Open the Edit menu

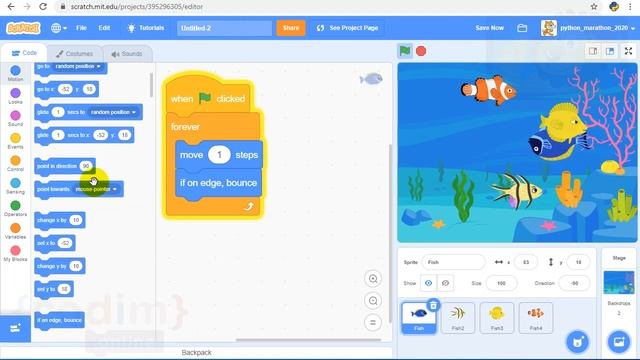tap(104, 28)
